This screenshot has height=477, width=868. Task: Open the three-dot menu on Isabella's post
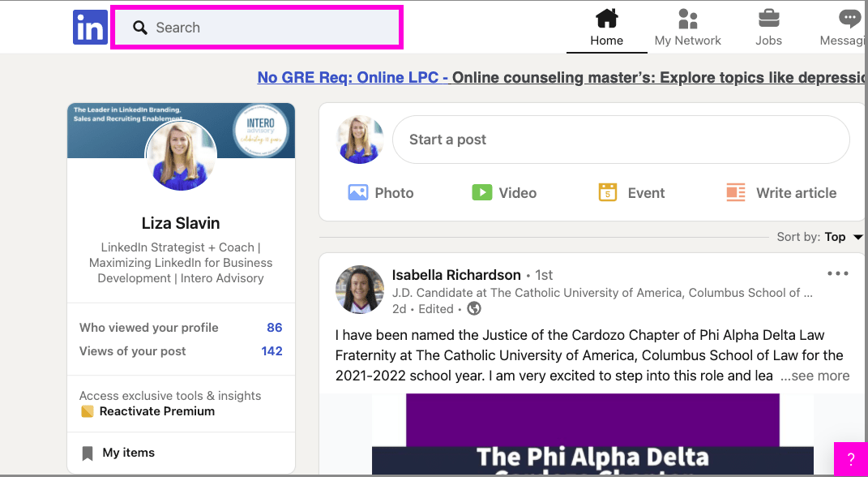point(838,273)
